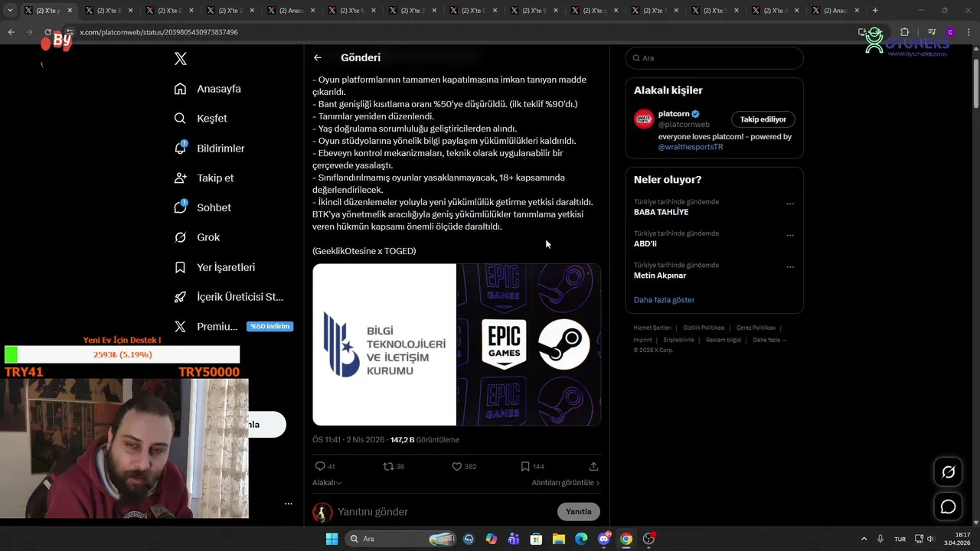Open more options for ABD'li trend

pos(790,235)
